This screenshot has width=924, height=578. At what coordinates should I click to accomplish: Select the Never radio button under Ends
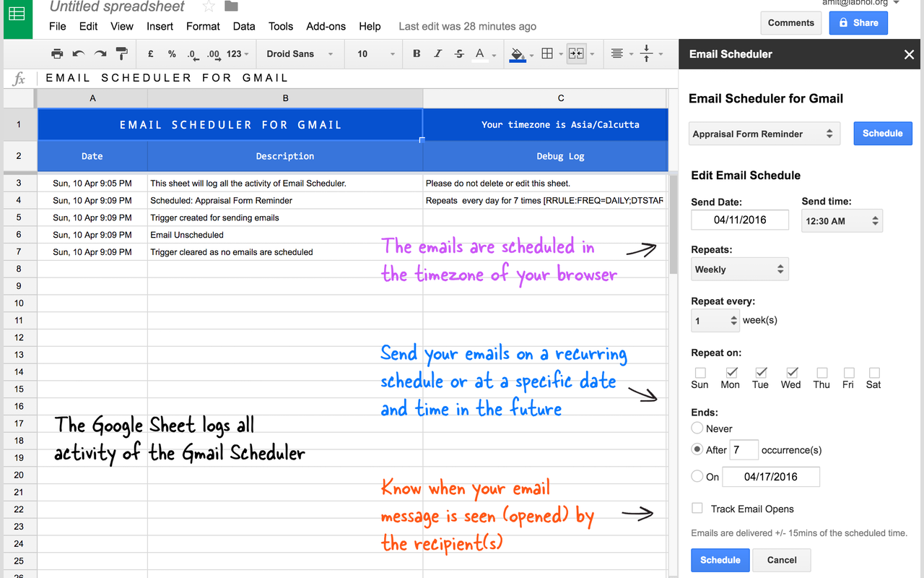[x=697, y=428]
